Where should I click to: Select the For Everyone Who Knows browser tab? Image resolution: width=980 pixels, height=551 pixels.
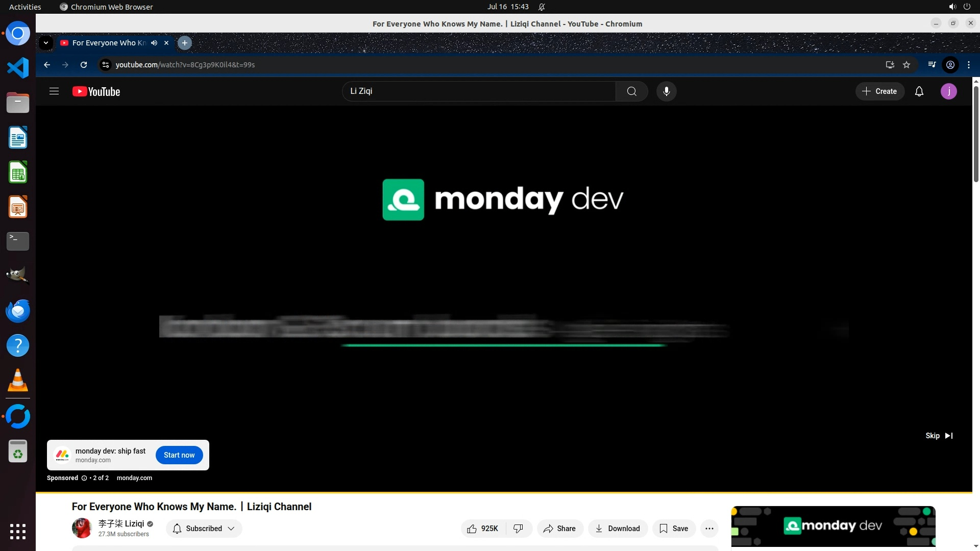108,43
